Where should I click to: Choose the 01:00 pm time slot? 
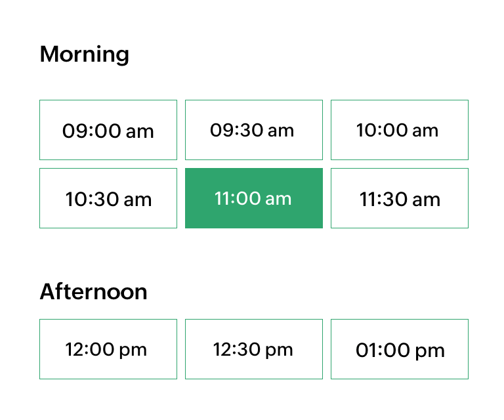pyautogui.click(x=400, y=349)
